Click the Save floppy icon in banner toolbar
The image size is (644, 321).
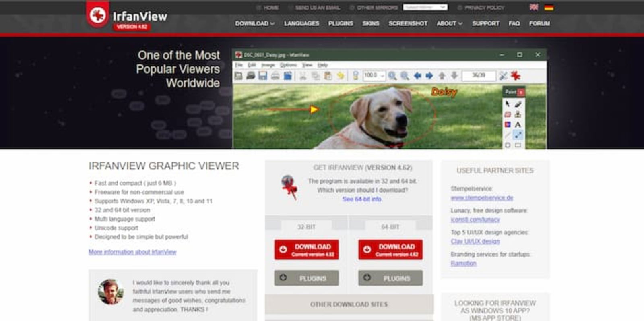coord(263,75)
